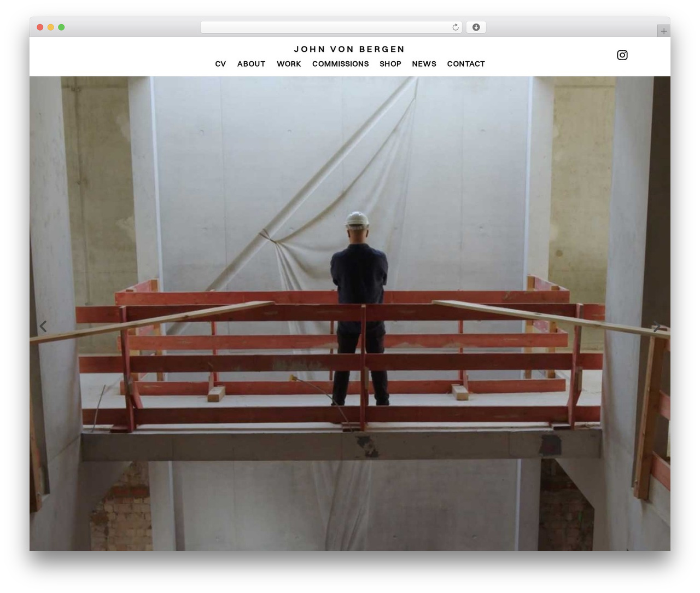Add new browser tab plus

[663, 31]
